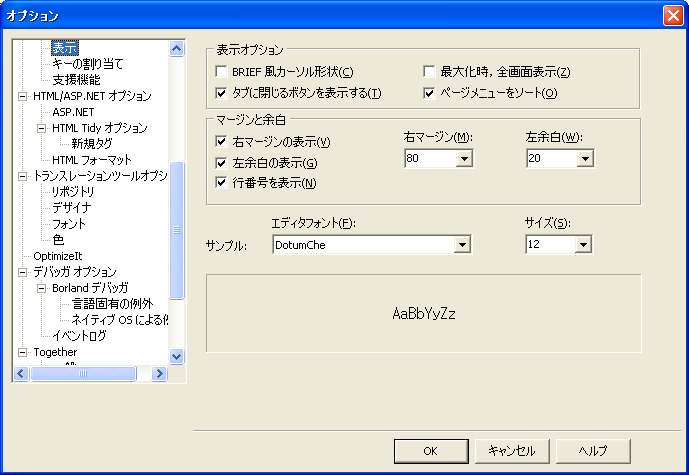This screenshot has width=689, height=475.
Task: Enable 最大化時、全画面表示 checkbox
Action: pyautogui.click(x=429, y=71)
